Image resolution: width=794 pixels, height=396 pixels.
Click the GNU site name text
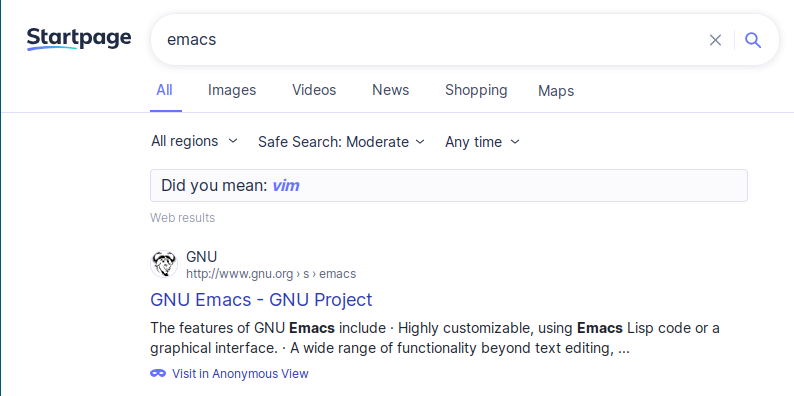coord(202,257)
